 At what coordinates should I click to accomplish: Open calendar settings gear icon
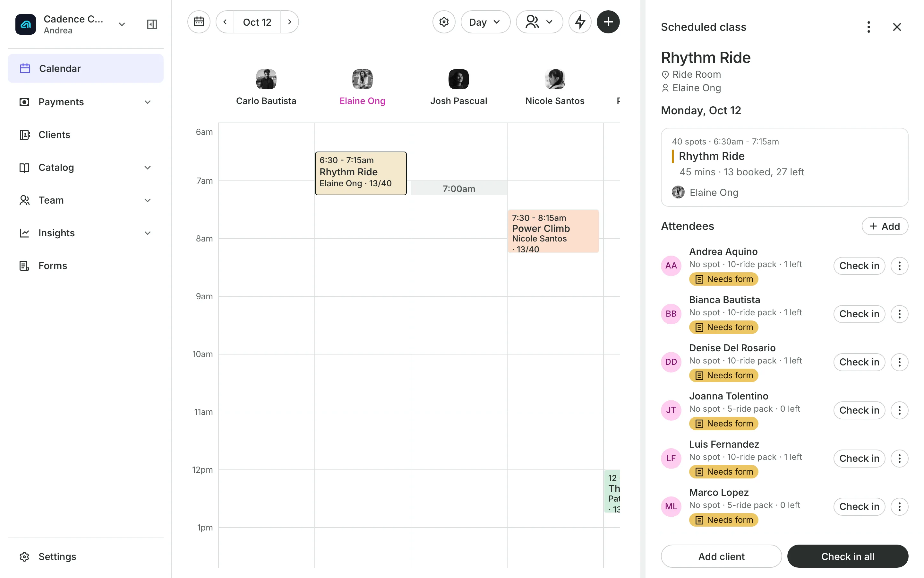(444, 22)
